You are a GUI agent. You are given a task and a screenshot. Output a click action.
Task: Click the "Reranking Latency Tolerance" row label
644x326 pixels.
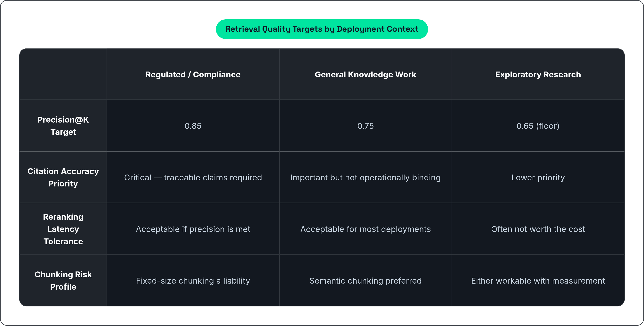click(63, 229)
